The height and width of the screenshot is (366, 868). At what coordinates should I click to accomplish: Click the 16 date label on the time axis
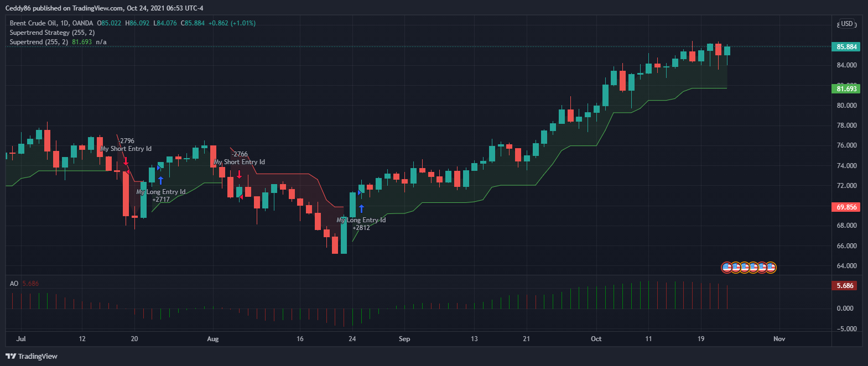click(x=300, y=339)
